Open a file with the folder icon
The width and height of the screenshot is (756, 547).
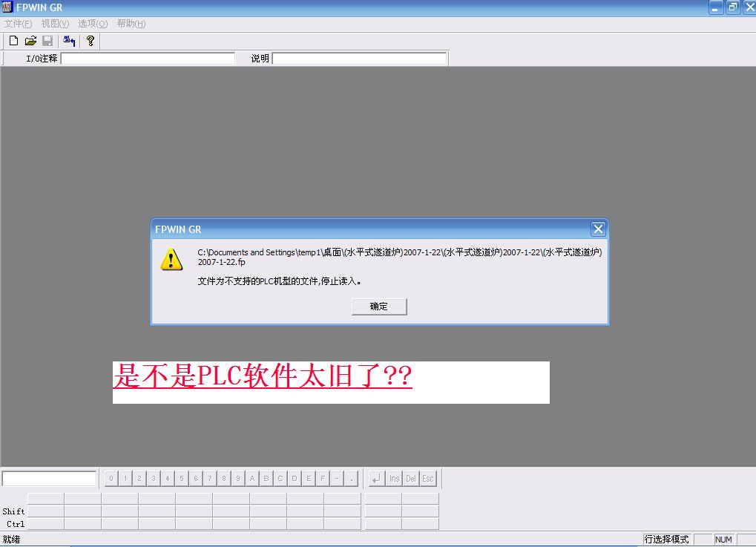30,41
